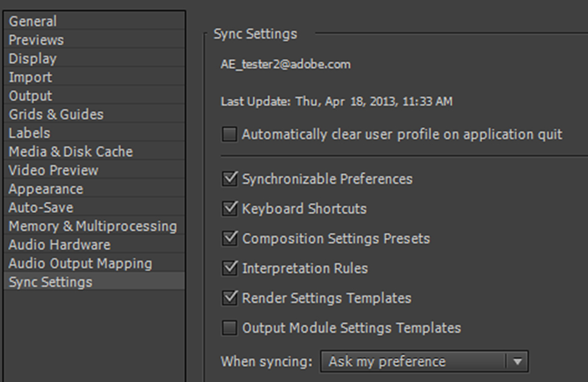This screenshot has height=382, width=588.
Task: Uncheck Render Settings Templates checkbox
Action: coord(229,298)
